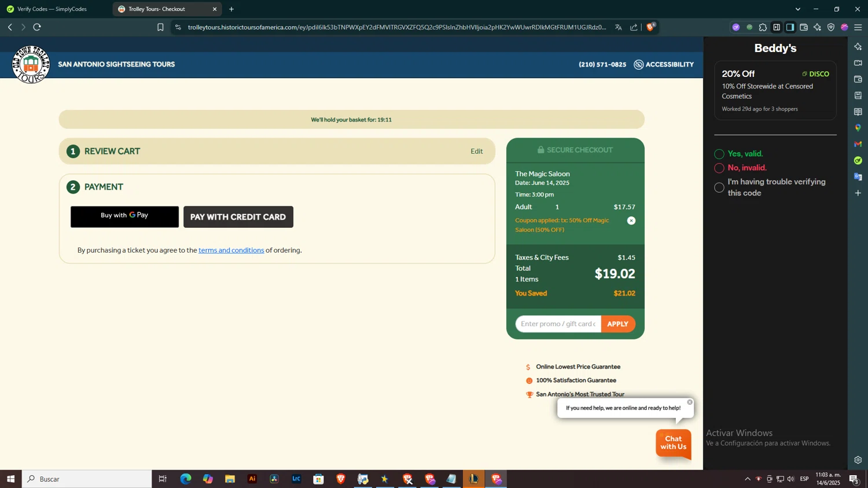Add a new sidebar item with plus
The width and height of the screenshot is (868, 488).
click(858, 193)
